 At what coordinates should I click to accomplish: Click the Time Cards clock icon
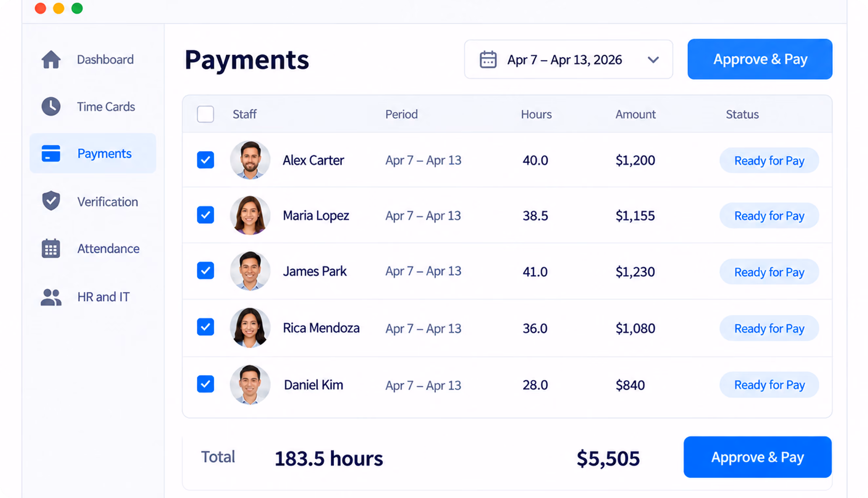[51, 106]
